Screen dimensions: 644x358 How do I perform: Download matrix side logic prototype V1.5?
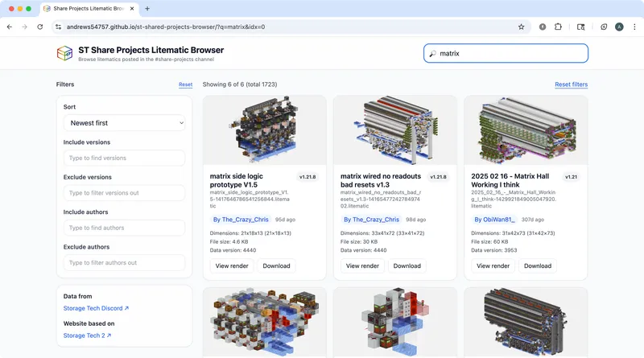click(x=276, y=265)
